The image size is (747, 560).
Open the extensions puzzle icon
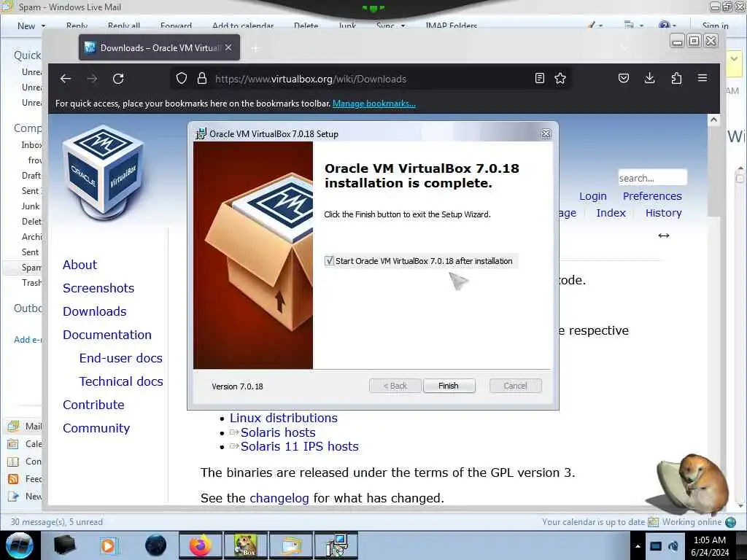(x=676, y=79)
